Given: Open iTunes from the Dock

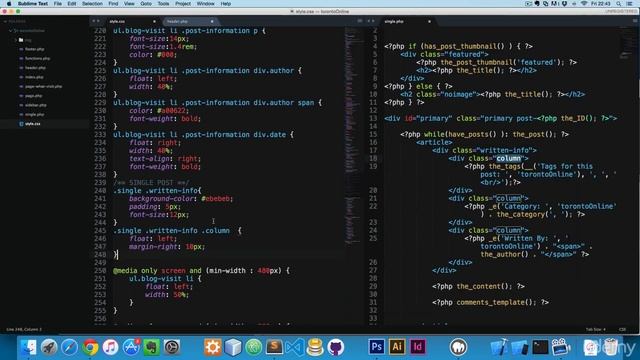Looking at the screenshot, I should (x=110, y=347).
